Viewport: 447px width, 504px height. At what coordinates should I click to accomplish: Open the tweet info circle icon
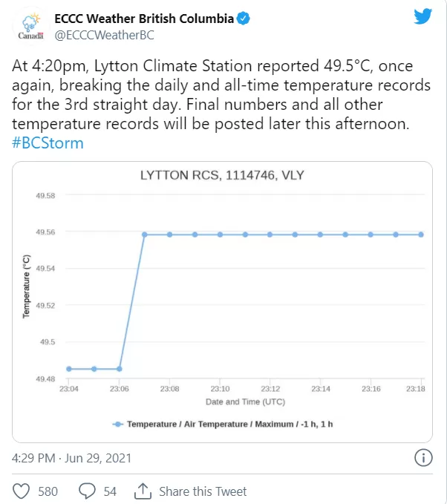click(423, 457)
